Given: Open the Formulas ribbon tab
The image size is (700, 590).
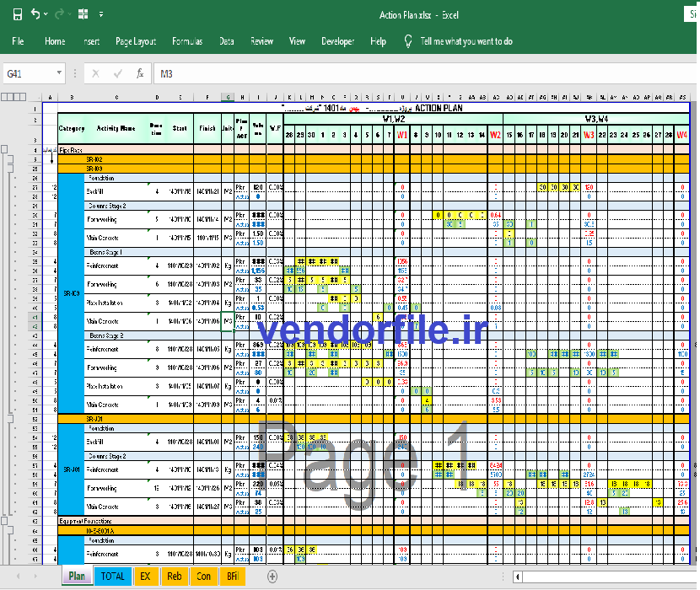Looking at the screenshot, I should tap(187, 41).
